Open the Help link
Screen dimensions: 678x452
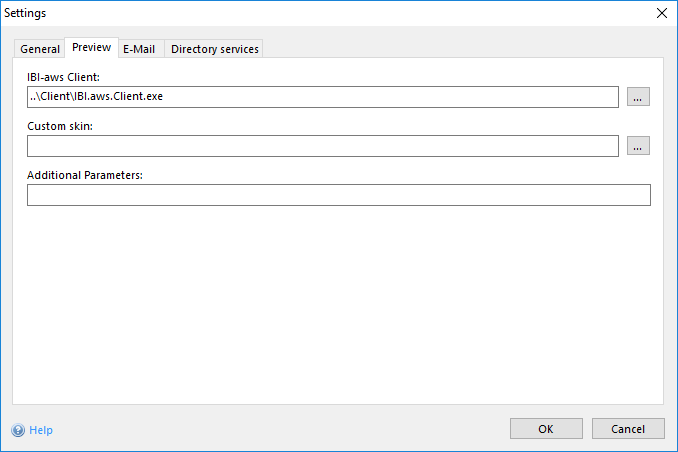click(41, 430)
